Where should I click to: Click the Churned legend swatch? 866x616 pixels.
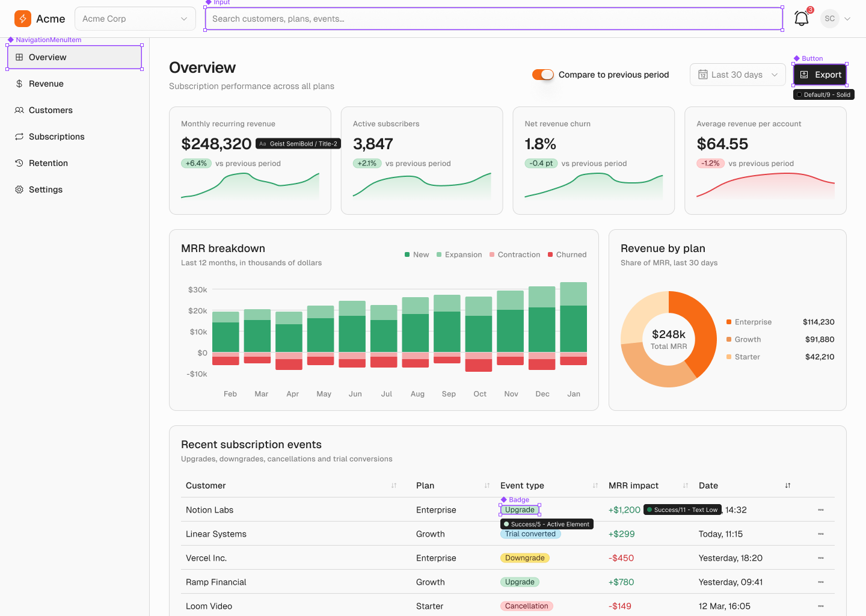tap(550, 254)
